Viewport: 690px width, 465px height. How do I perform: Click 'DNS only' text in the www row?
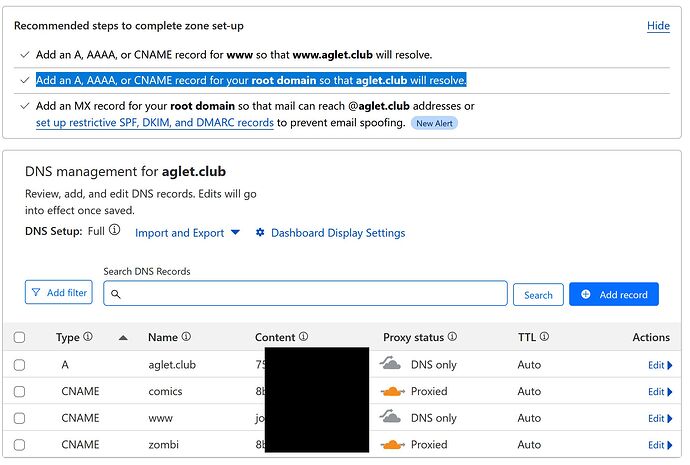click(434, 418)
